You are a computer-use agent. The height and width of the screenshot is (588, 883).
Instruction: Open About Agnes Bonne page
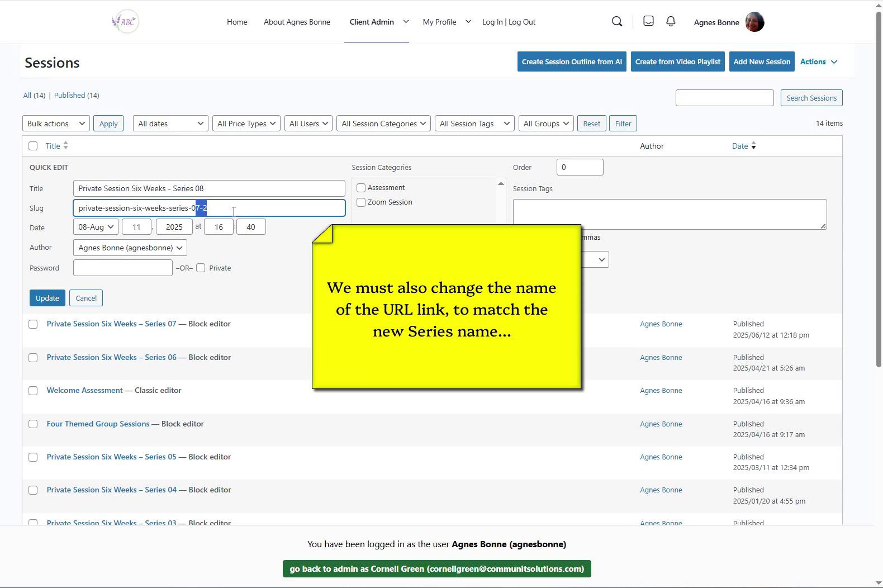coord(297,22)
